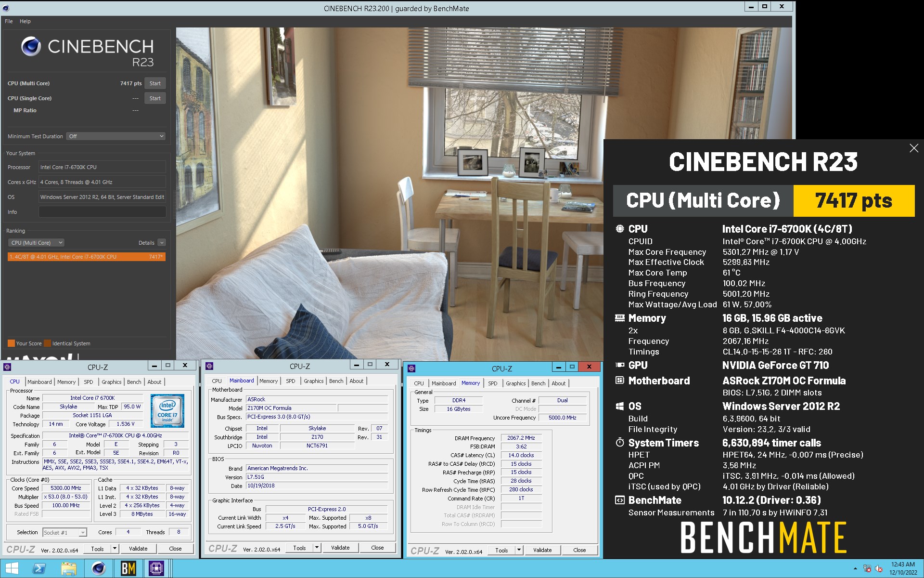Screen dimensions: 924x578
Task: Click BIOS version L7.51G in CPU-Z
Action: point(317,477)
